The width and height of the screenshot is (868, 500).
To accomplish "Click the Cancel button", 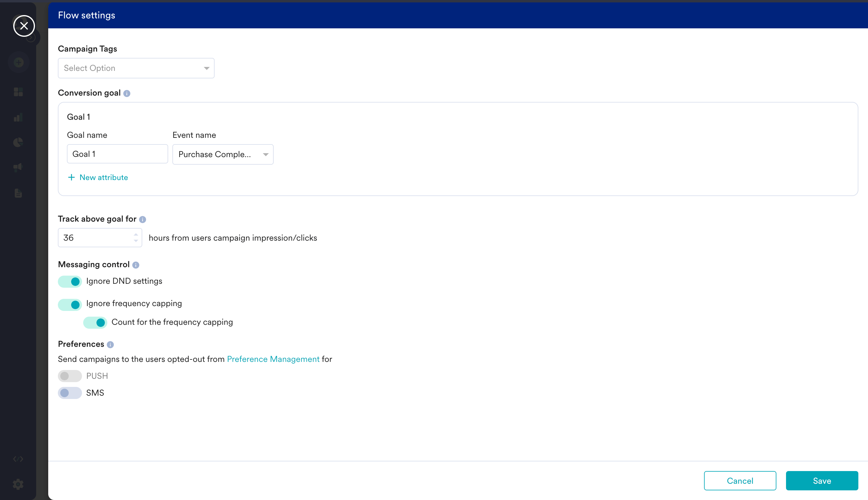I will click(740, 481).
